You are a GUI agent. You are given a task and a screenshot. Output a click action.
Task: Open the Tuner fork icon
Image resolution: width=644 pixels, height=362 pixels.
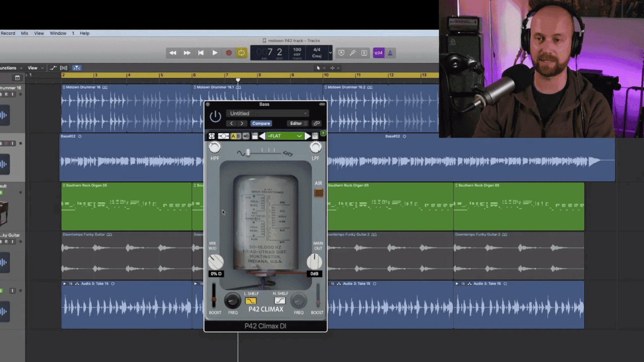353,53
